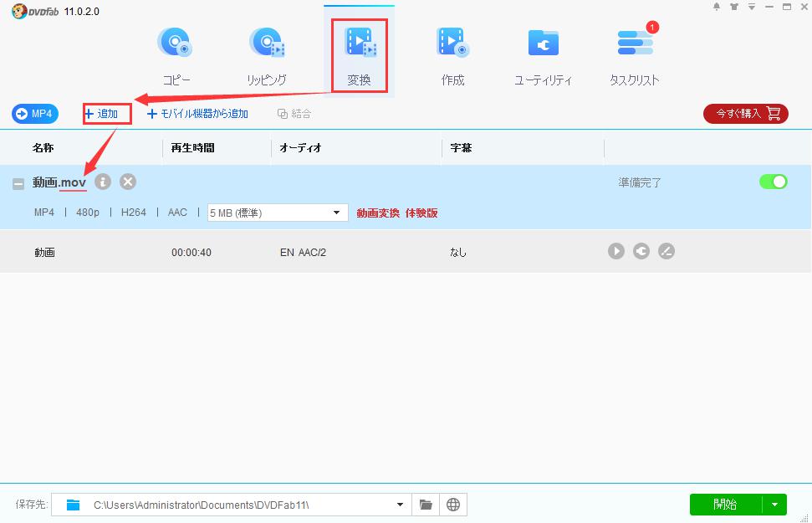The height and width of the screenshot is (523, 812).
Task: Play preview of the 動画 title
Action: click(616, 250)
